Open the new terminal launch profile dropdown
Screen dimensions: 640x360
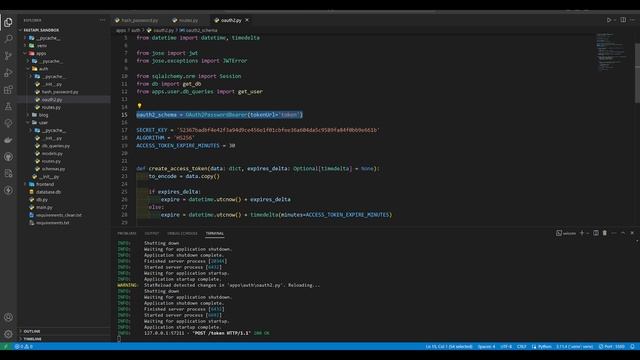click(588, 233)
